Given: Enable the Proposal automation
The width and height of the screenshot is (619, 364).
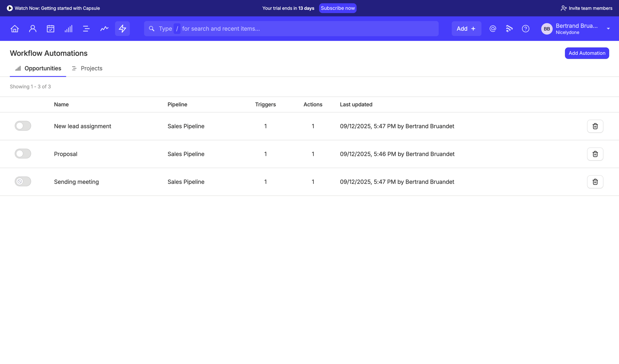Looking at the screenshot, I should [x=23, y=154].
